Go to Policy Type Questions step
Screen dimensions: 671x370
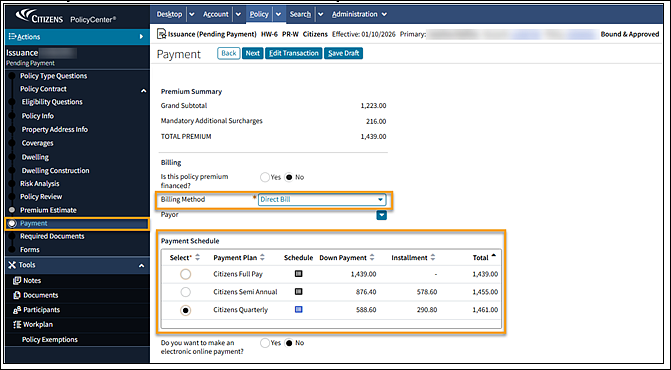click(x=53, y=76)
